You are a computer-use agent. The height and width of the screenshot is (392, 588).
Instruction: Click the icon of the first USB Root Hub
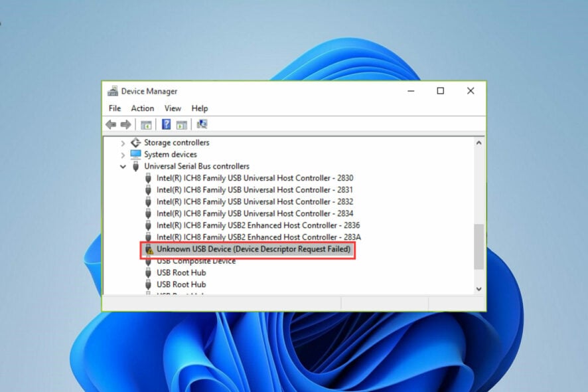point(148,272)
